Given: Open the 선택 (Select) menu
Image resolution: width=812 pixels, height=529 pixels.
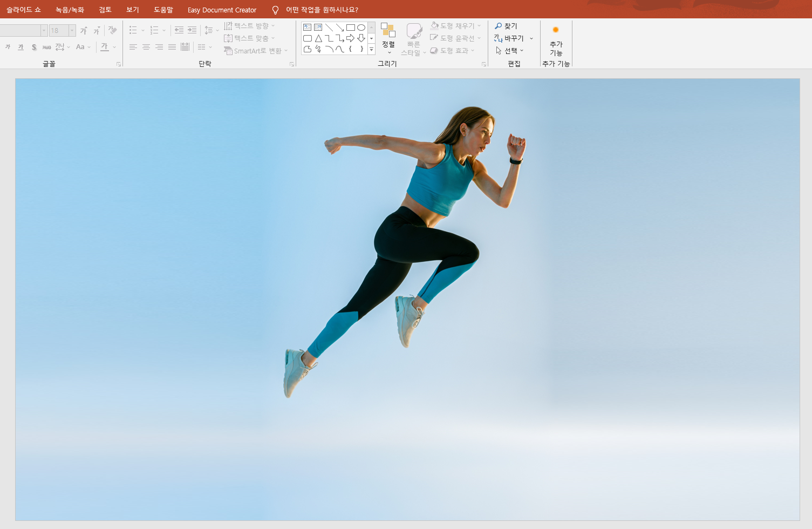Looking at the screenshot, I should pyautogui.click(x=510, y=51).
